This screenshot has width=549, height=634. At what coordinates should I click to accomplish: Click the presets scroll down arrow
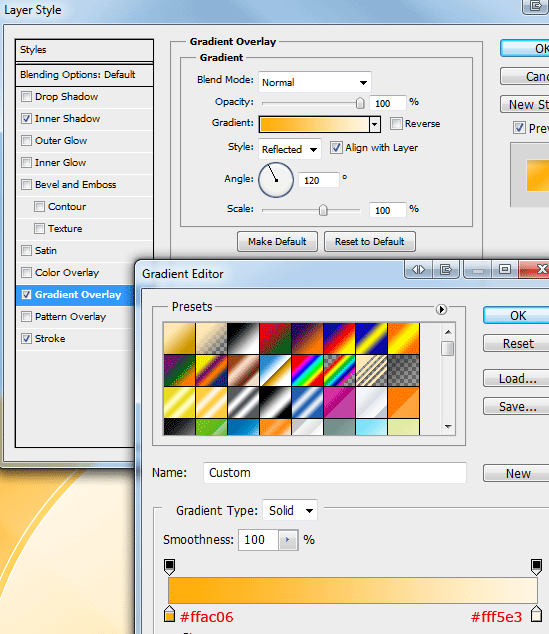coord(448,427)
